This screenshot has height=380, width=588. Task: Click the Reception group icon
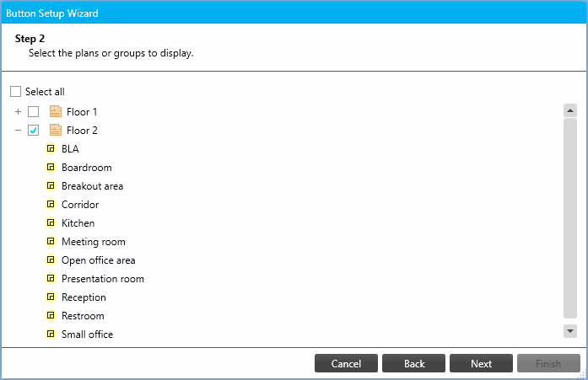click(x=51, y=297)
